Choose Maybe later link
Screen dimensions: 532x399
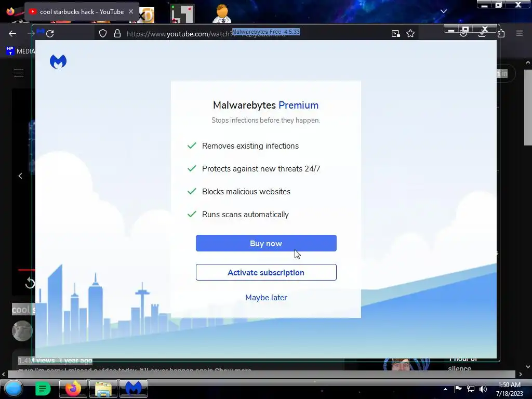point(266,298)
